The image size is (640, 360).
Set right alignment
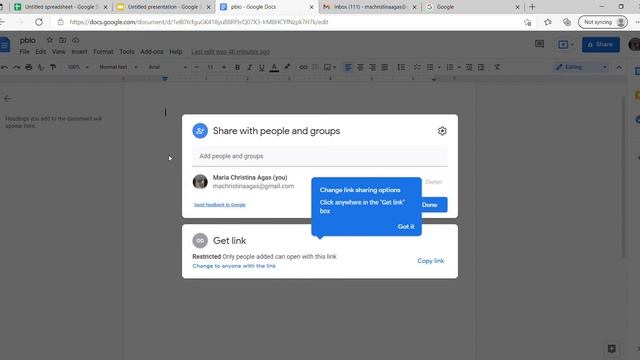coord(372,67)
